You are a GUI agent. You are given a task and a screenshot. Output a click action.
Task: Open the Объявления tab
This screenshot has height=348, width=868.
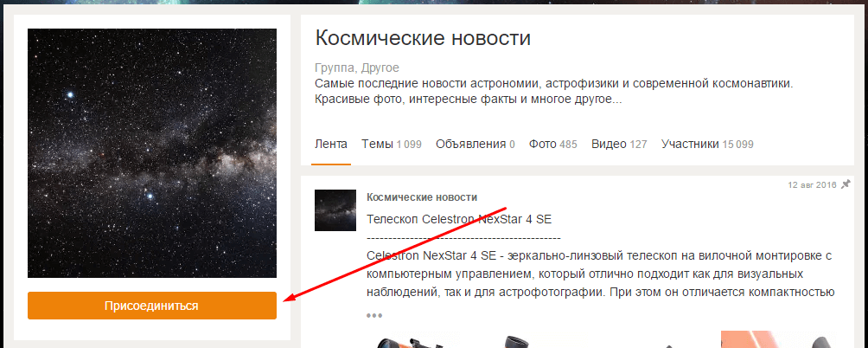475,145
